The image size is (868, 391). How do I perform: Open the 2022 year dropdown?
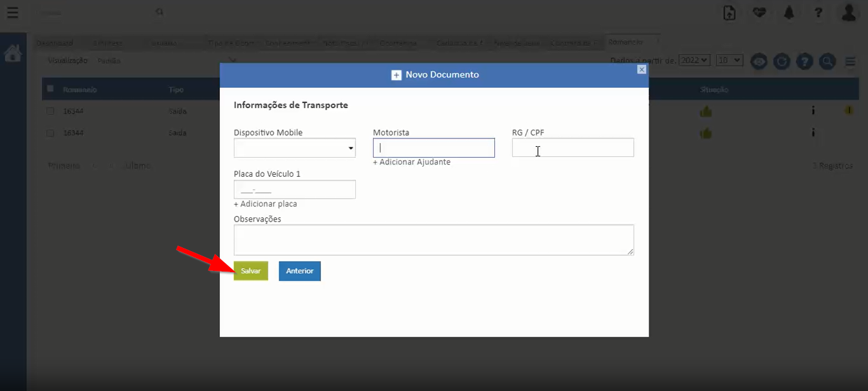point(694,60)
